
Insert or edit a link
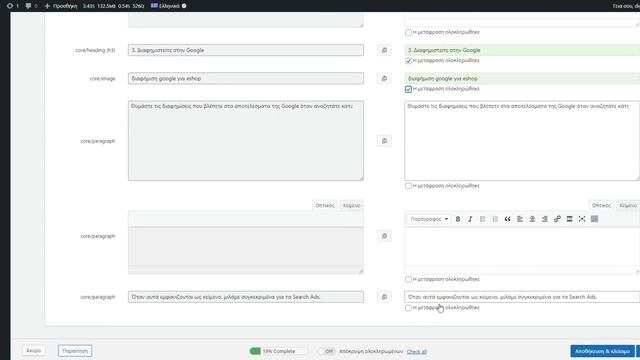[557, 219]
